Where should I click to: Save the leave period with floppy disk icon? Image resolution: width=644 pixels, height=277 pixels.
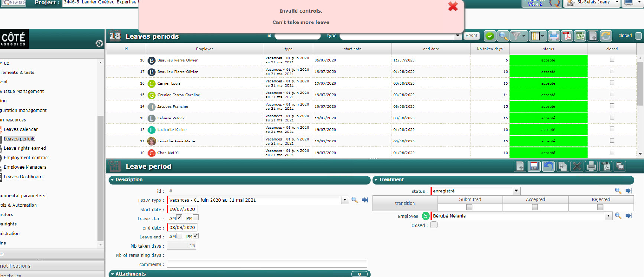[534, 166]
